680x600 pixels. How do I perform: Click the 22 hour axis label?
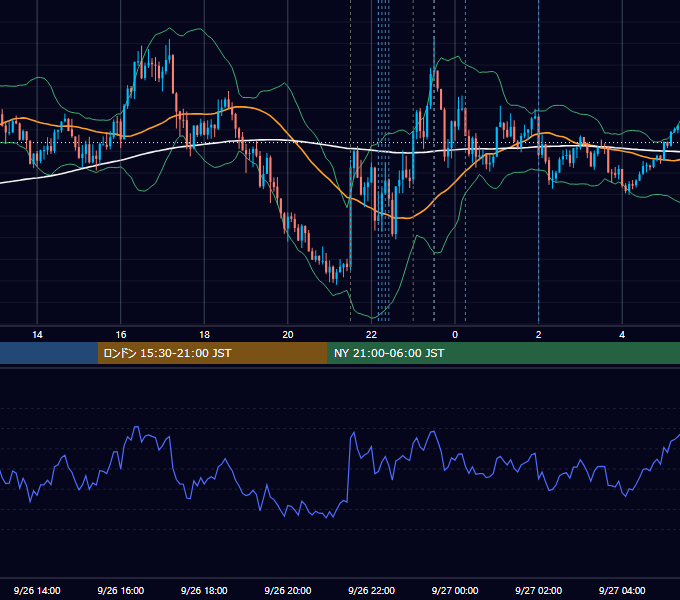click(x=371, y=335)
